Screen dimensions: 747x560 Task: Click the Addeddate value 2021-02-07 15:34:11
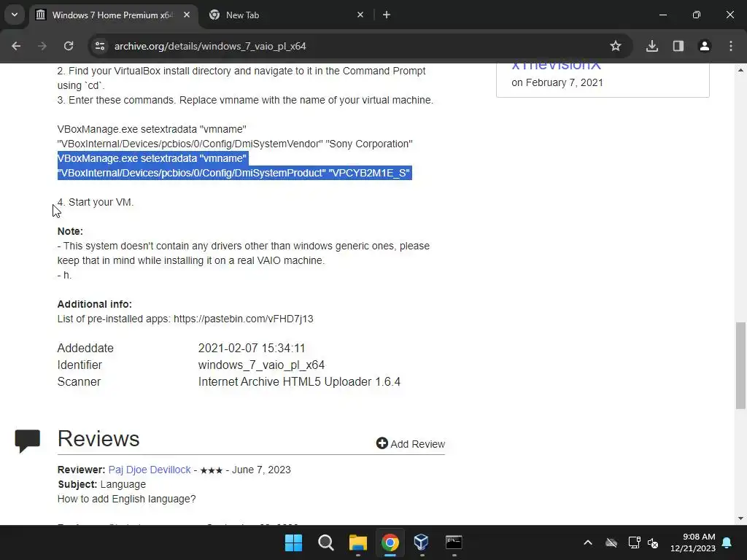click(252, 348)
